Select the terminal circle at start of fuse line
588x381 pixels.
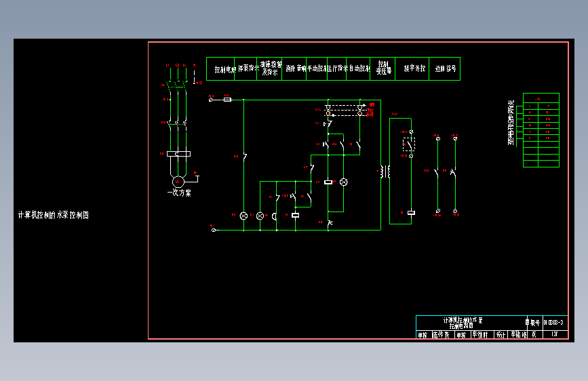(x=211, y=100)
